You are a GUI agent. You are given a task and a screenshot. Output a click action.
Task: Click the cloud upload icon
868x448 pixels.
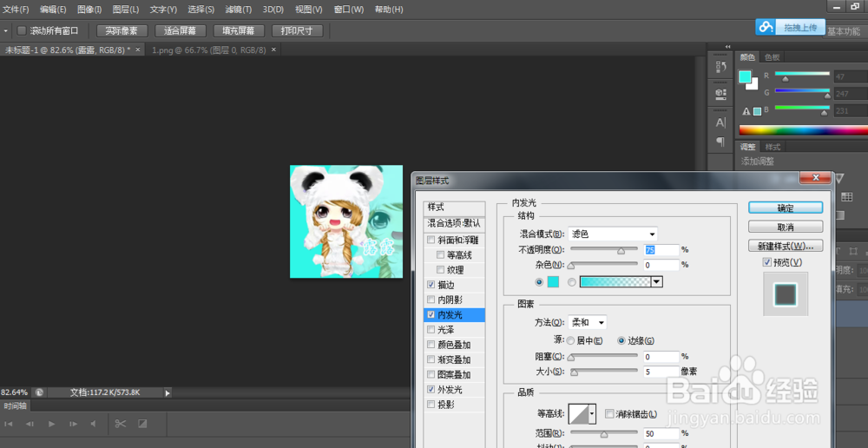pyautogui.click(x=766, y=27)
